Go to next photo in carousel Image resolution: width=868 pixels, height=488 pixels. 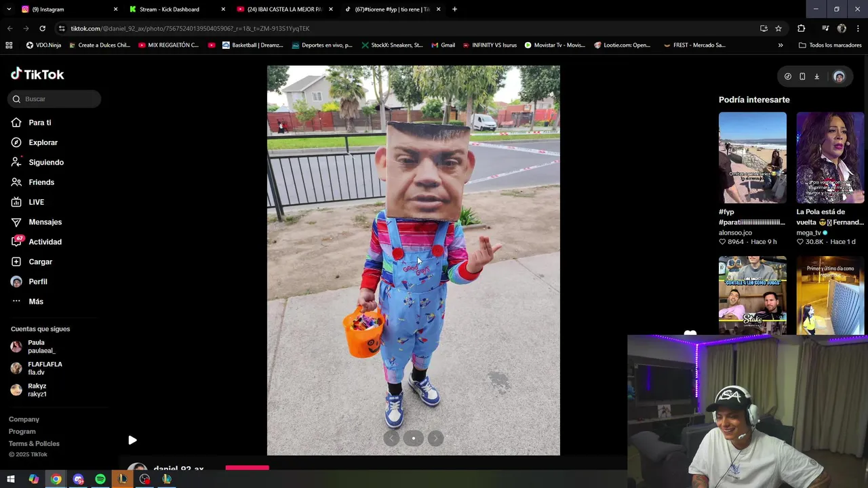point(435,439)
